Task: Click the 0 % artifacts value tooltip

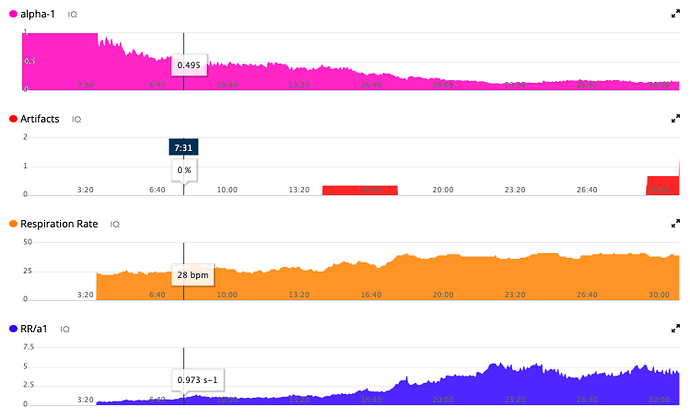Action: click(184, 170)
